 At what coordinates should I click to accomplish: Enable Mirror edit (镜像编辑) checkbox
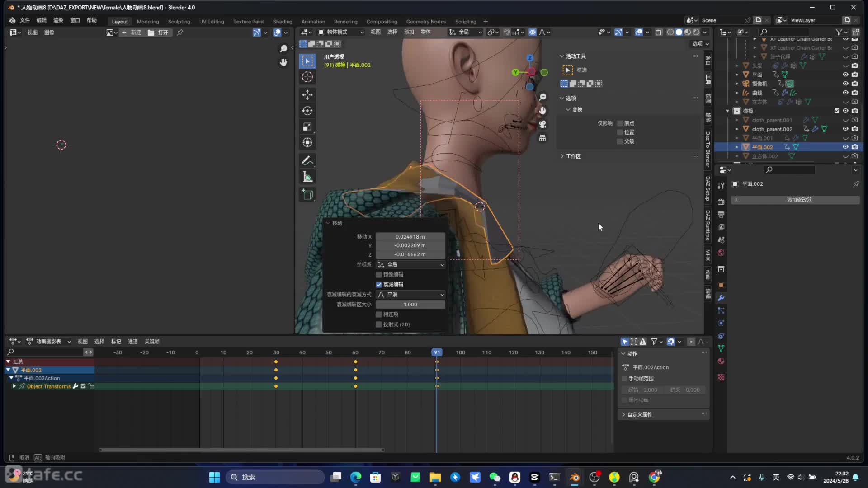(379, 275)
